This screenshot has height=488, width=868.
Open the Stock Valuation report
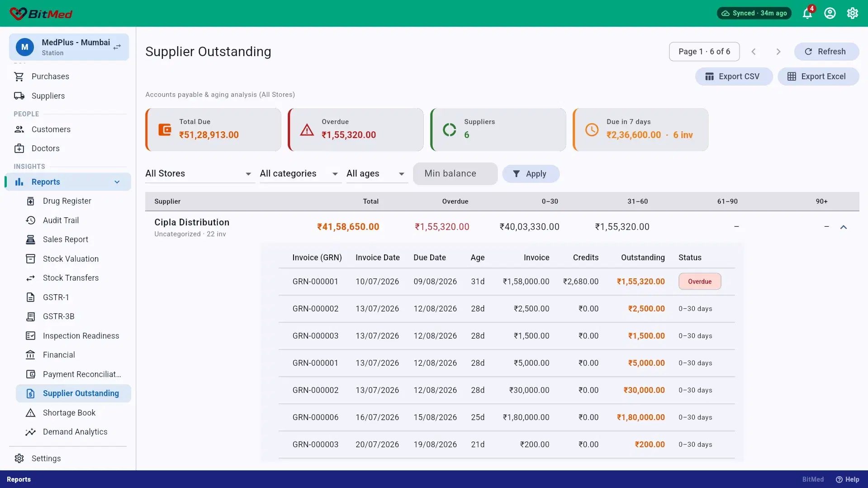[x=73, y=259]
